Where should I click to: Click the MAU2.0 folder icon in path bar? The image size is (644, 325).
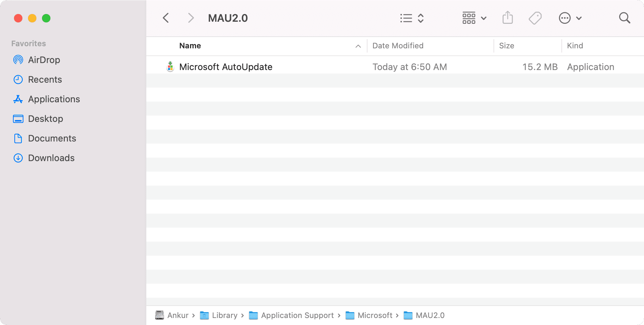pos(408,315)
